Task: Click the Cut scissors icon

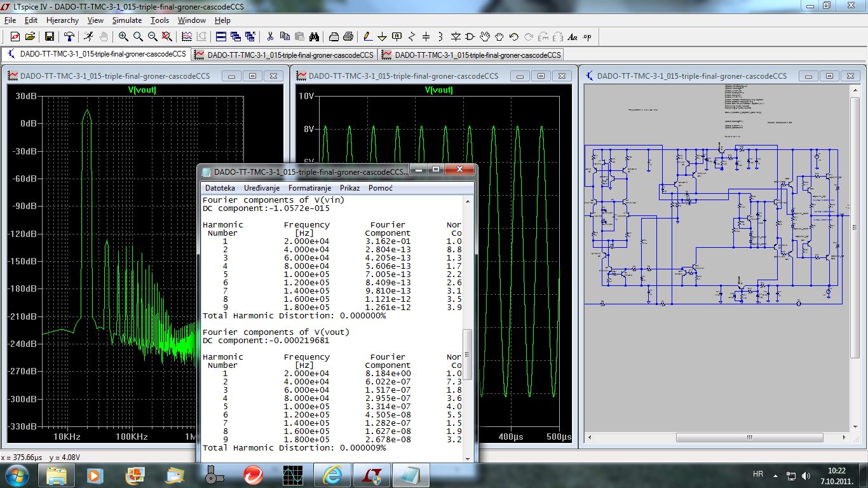Action: coord(269,37)
